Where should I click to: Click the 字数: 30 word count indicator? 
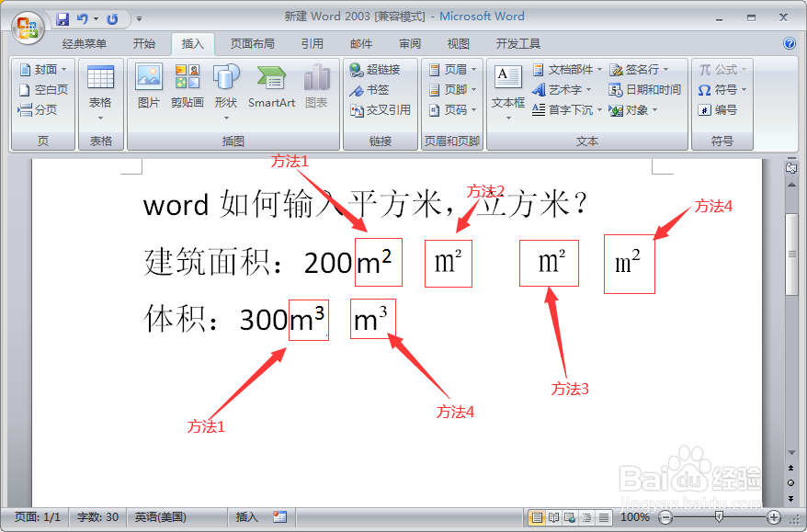click(x=96, y=517)
